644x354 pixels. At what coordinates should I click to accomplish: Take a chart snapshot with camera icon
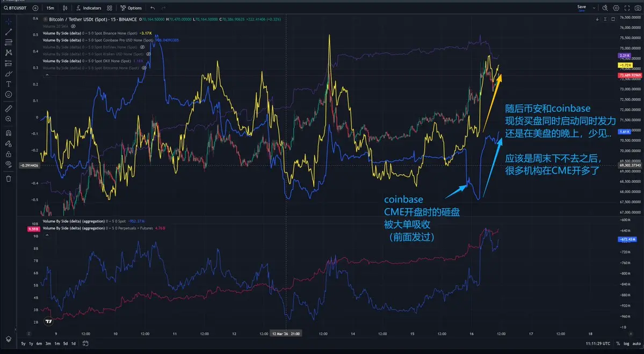pos(638,8)
